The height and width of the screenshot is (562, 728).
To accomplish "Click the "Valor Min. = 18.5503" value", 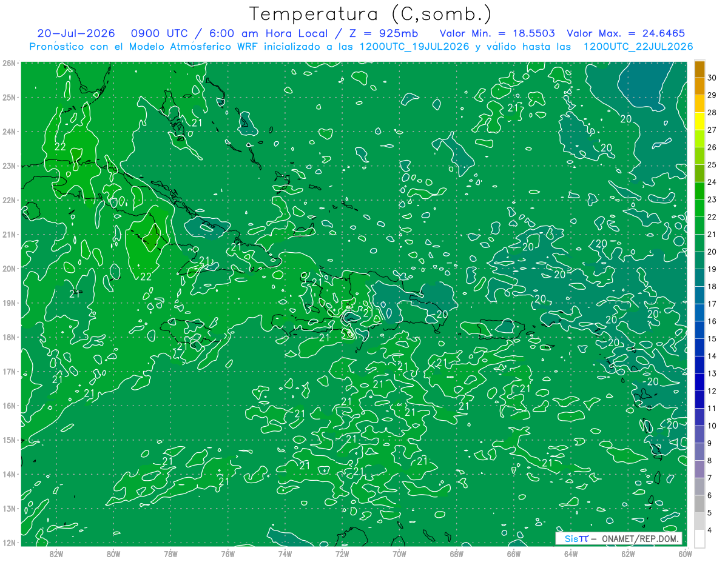I will 497,33.
